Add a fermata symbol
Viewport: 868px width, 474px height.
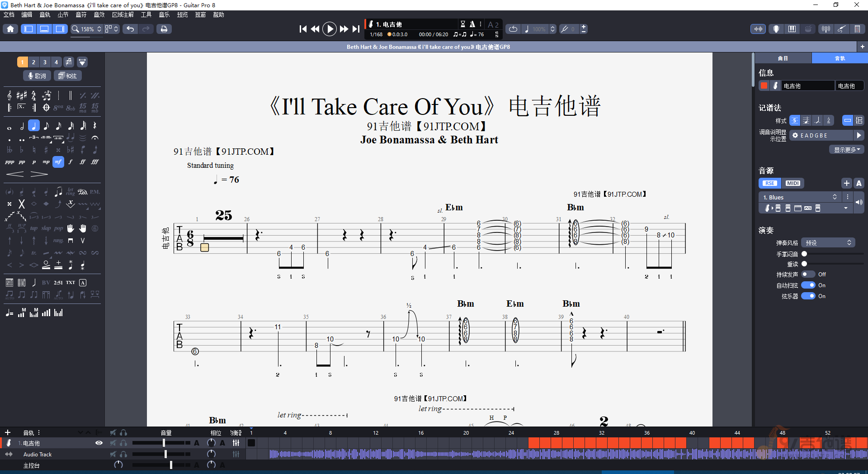coord(95,137)
